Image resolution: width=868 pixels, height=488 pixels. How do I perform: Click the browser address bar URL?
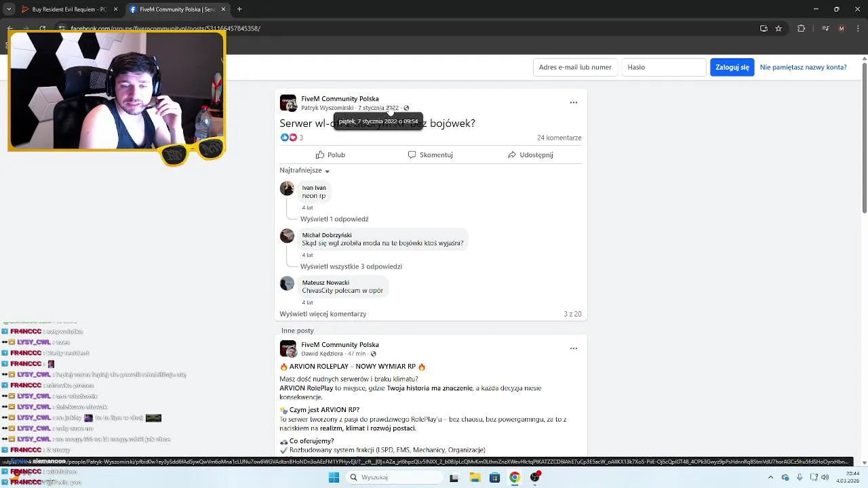tap(165, 28)
